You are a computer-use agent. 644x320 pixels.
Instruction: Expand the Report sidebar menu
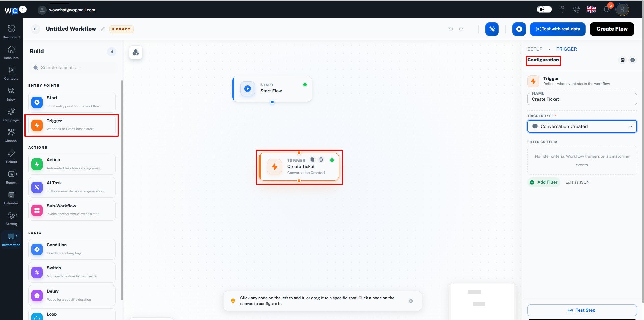11,177
